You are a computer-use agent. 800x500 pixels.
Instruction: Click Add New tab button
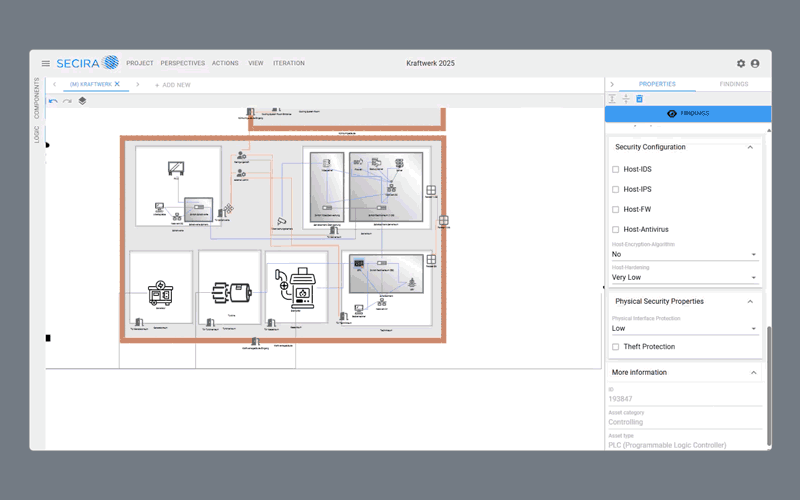[173, 85]
